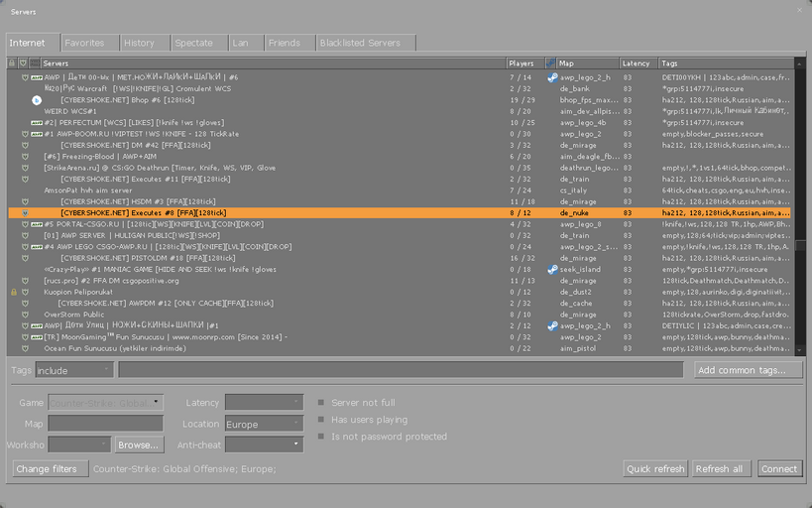Switch to the Favorites tab
The image size is (812, 508).
tap(84, 43)
